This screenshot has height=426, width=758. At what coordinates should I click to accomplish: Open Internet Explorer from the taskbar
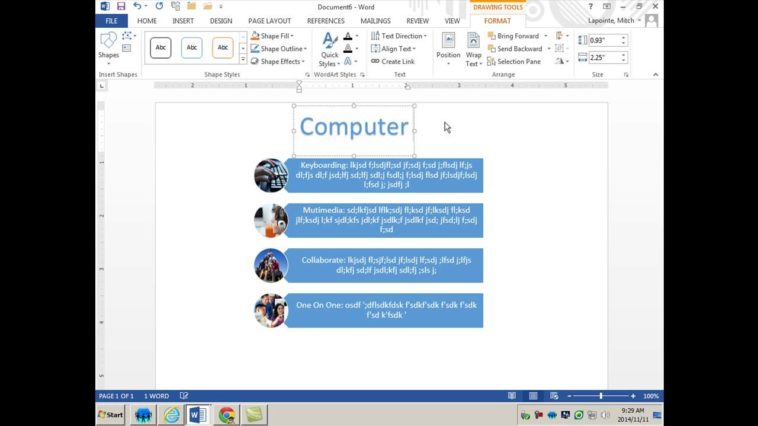pyautogui.click(x=172, y=414)
